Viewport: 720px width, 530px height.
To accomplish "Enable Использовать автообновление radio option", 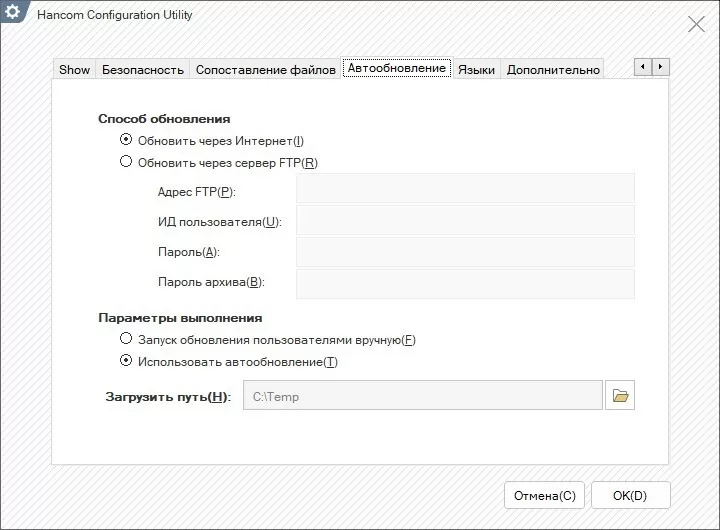I will (x=126, y=361).
